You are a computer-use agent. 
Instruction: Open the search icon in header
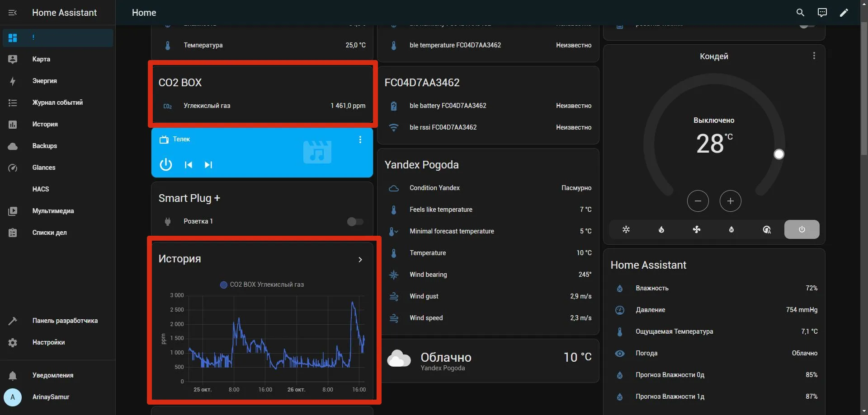point(800,13)
